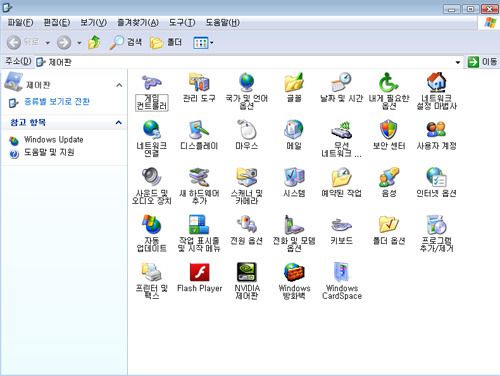Open 사운드 및 오디오 장치 icon
The height and width of the screenshot is (376, 500).
click(x=152, y=177)
